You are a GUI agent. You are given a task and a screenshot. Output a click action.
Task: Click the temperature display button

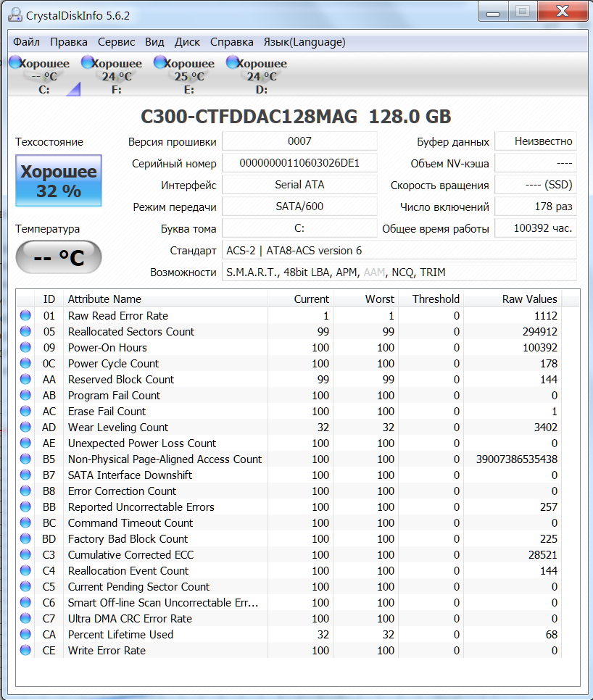[58, 257]
